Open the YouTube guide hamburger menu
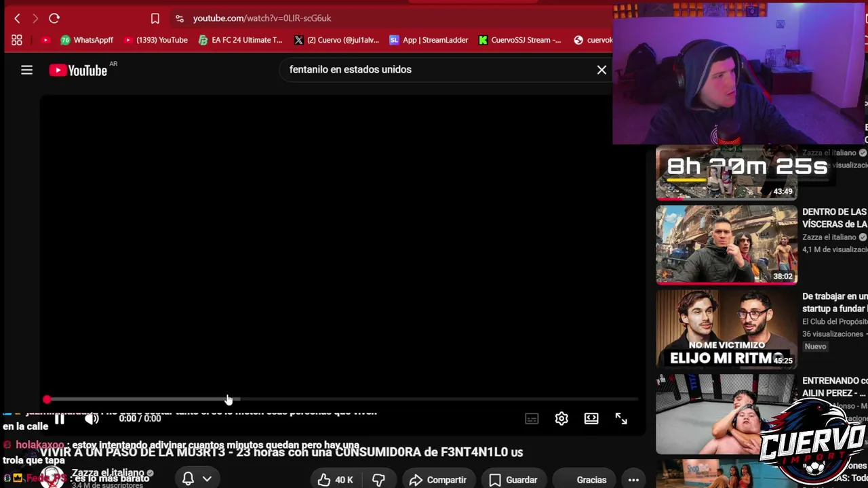This screenshot has height=488, width=868. click(x=26, y=70)
